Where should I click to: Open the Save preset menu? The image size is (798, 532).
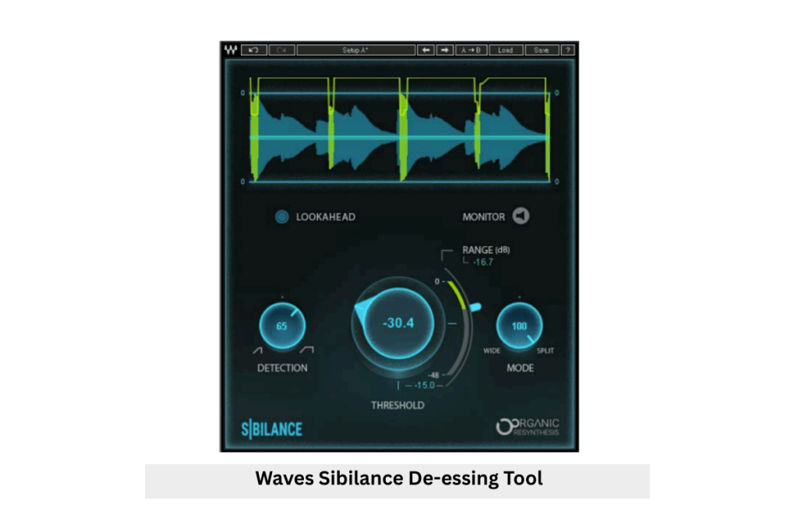click(x=542, y=49)
